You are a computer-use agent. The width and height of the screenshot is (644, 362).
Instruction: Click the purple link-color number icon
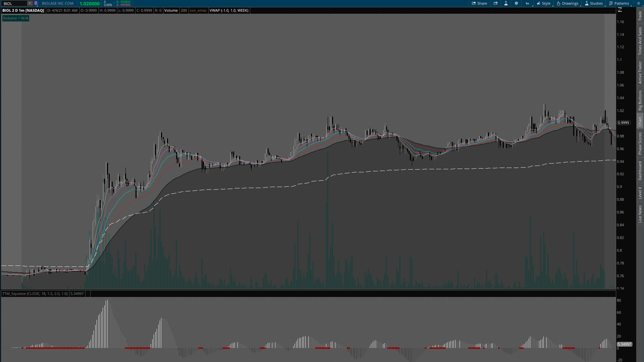tap(36, 3)
